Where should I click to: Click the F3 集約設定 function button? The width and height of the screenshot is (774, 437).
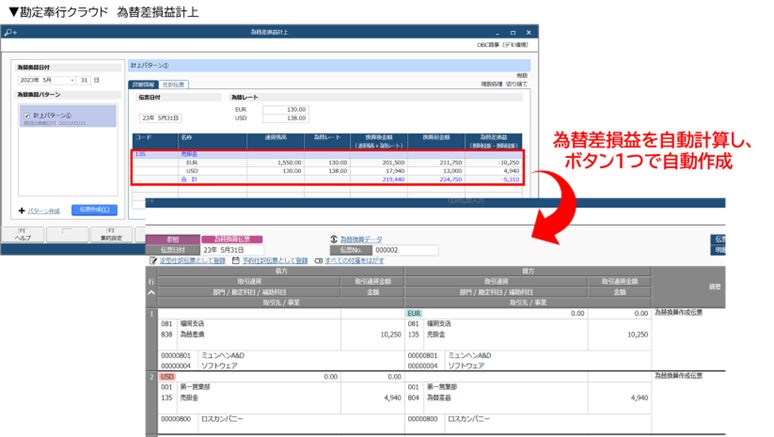click(111, 235)
